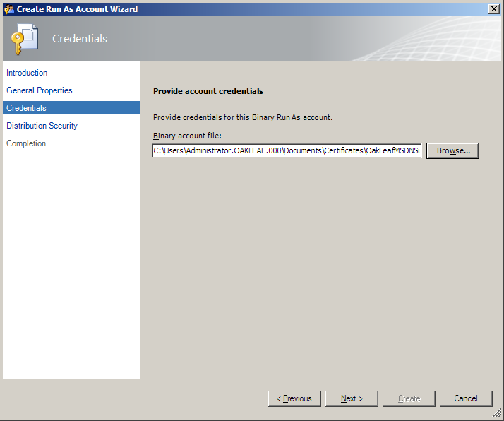Select the Credentials step in sidebar
504x421 pixels.
[x=71, y=108]
